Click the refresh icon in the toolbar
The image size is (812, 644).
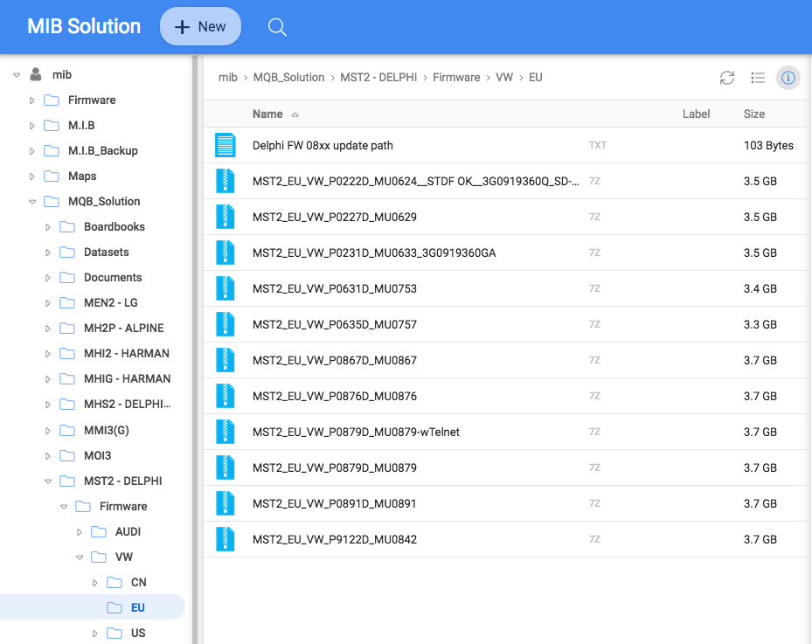click(727, 78)
